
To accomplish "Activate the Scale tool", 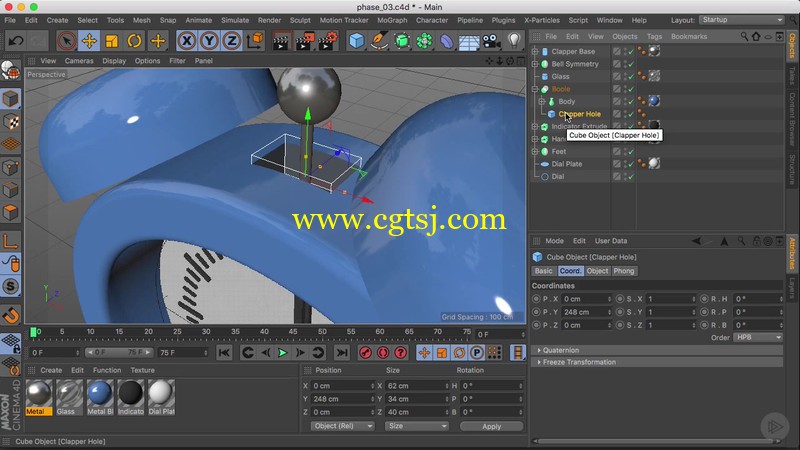I will click(112, 40).
